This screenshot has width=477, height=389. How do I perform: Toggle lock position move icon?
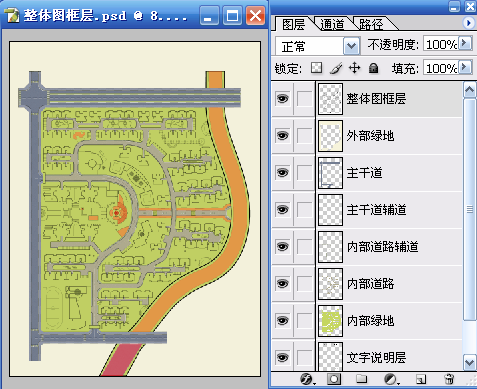coord(354,68)
